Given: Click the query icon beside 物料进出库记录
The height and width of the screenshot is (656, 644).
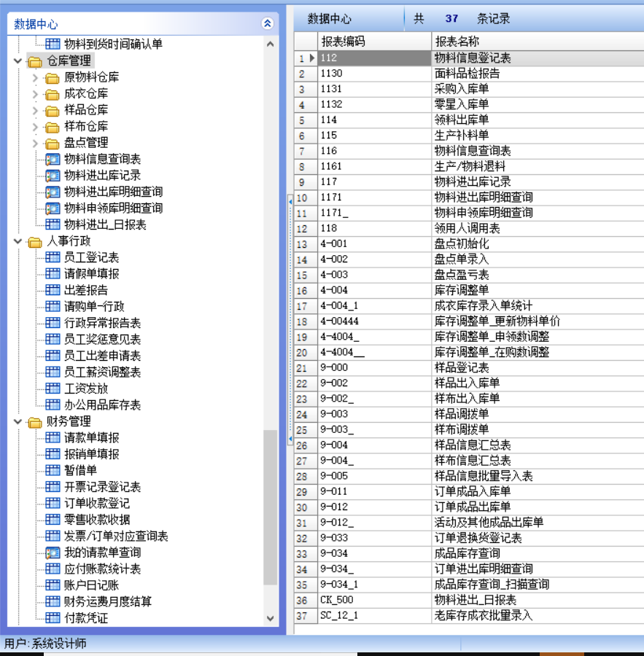Looking at the screenshot, I should coord(53,175).
